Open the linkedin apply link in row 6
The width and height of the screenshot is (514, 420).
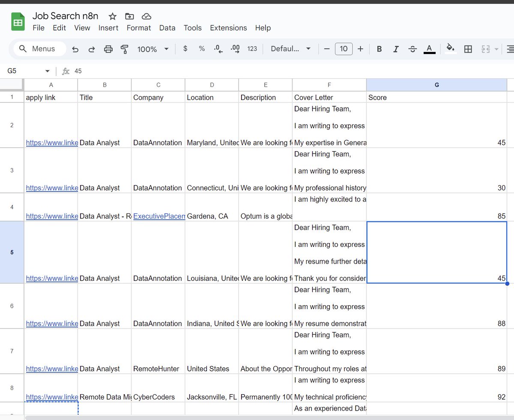52,324
